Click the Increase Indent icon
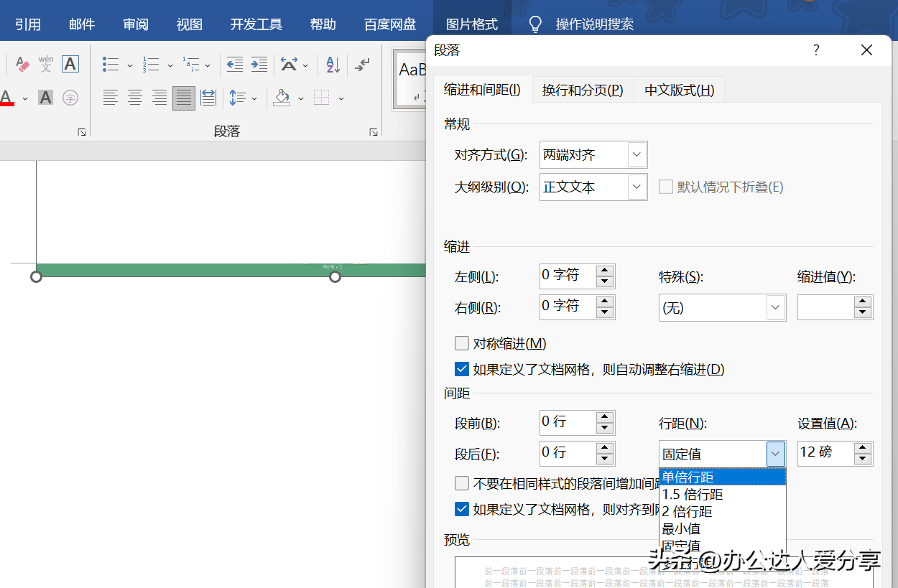Viewport: 898px width, 588px height. (x=259, y=65)
